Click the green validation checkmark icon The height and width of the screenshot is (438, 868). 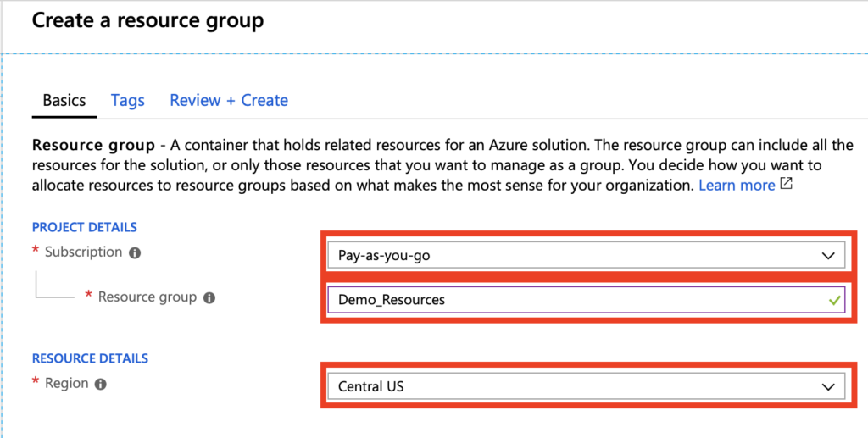(834, 300)
